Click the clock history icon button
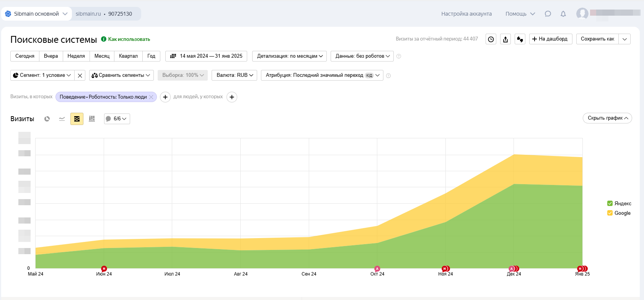 491,39
